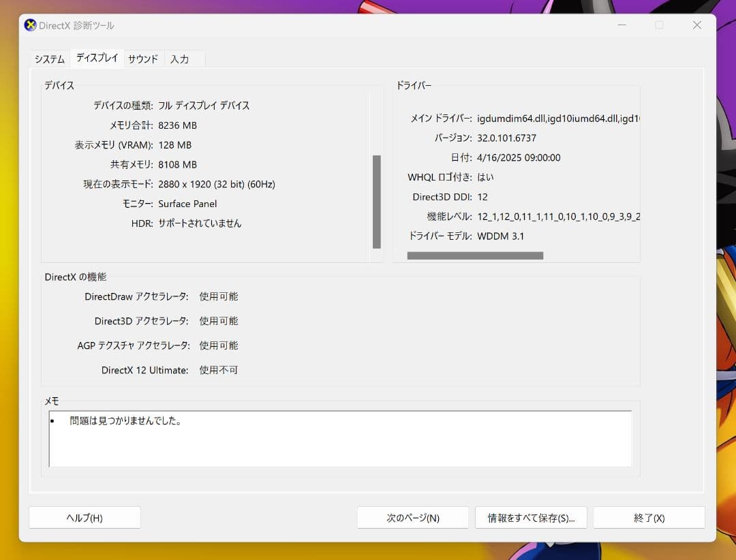
Task: Click the DirectX logo icon in the title bar
Action: [x=31, y=25]
